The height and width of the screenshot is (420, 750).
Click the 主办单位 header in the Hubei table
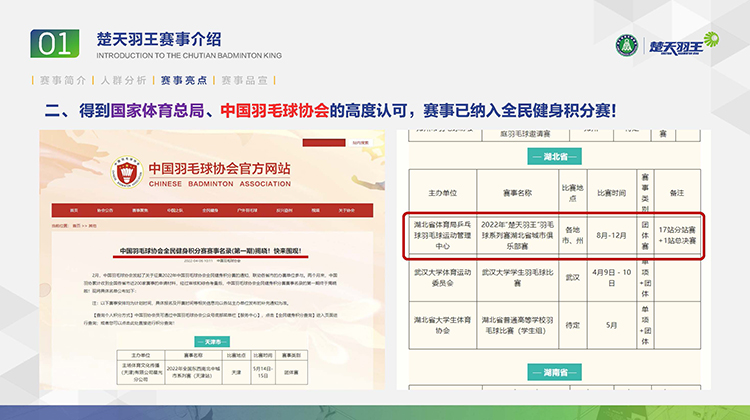442,193
